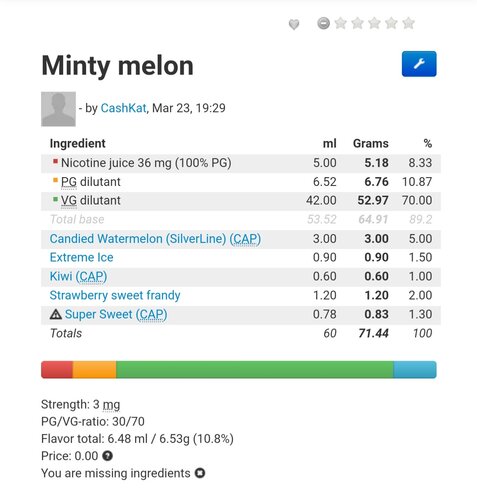Open the Super Sweet (CAP) flavor link
Viewport: 477px width, 500px height.
pos(116,314)
